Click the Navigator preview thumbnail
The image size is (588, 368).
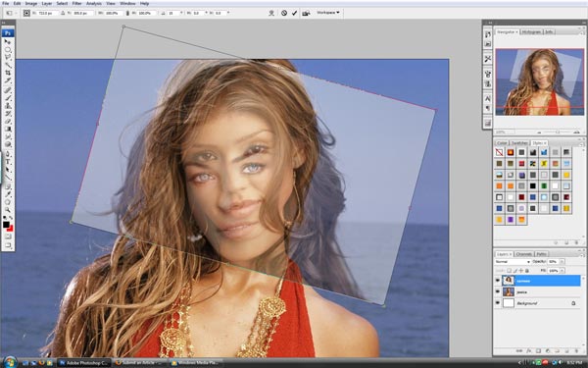540,81
